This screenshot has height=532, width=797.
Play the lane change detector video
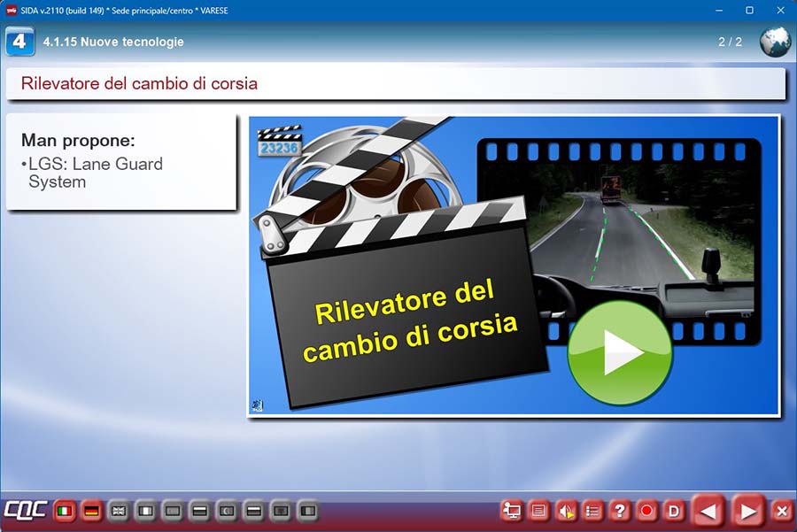[x=619, y=352]
